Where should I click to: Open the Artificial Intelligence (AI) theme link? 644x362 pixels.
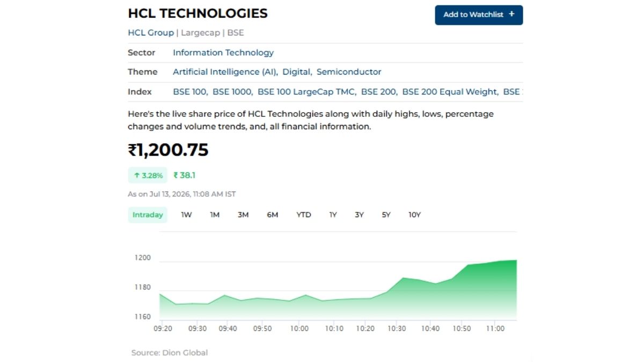(225, 72)
